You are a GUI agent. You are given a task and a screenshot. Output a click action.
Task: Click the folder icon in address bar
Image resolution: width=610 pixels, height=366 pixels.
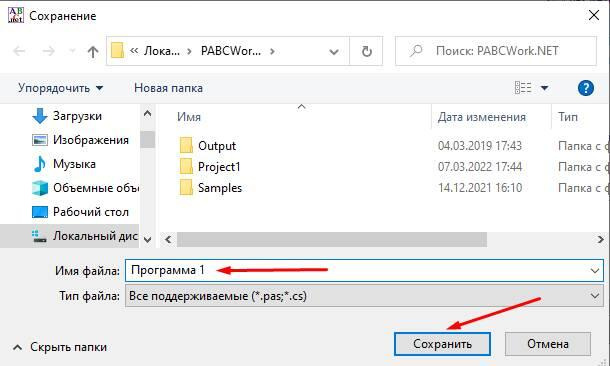[x=117, y=51]
